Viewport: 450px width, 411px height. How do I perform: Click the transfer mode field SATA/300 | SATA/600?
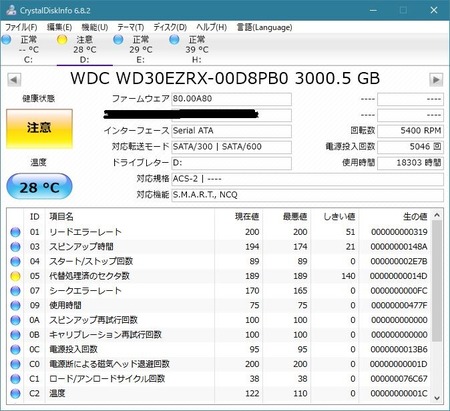pyautogui.click(x=231, y=147)
